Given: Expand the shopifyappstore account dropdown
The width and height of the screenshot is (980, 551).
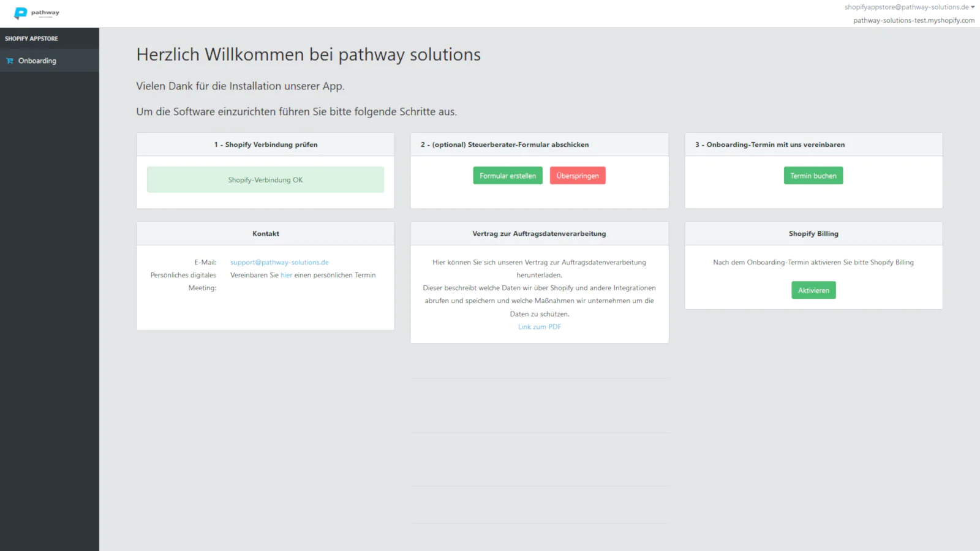Looking at the screenshot, I should tap(909, 7).
